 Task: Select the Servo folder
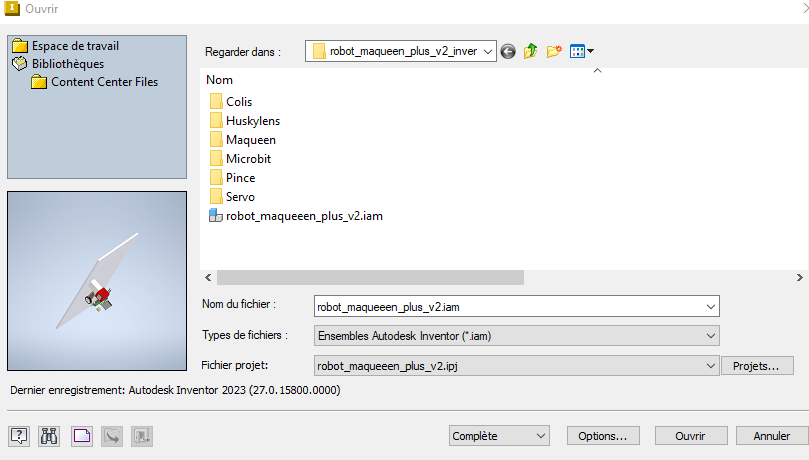(240, 197)
